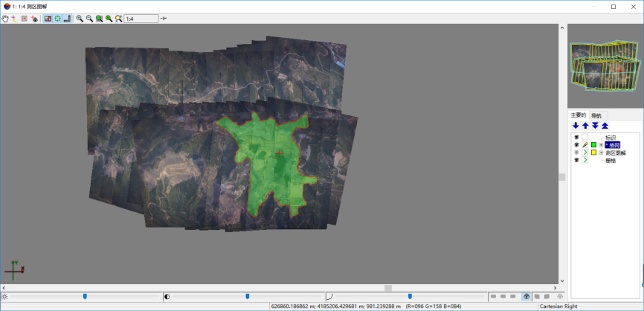Expand the 测区图解 tree node
644x311 pixels.
pos(601,153)
